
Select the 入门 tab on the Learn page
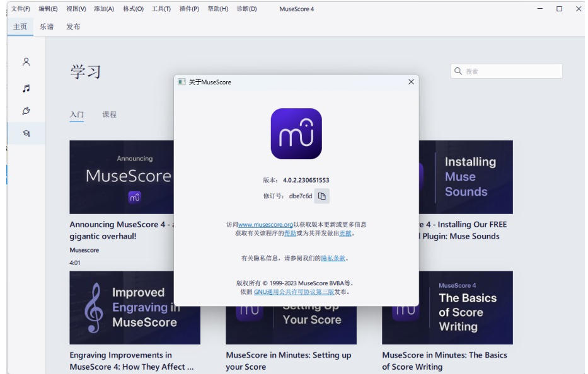point(77,115)
